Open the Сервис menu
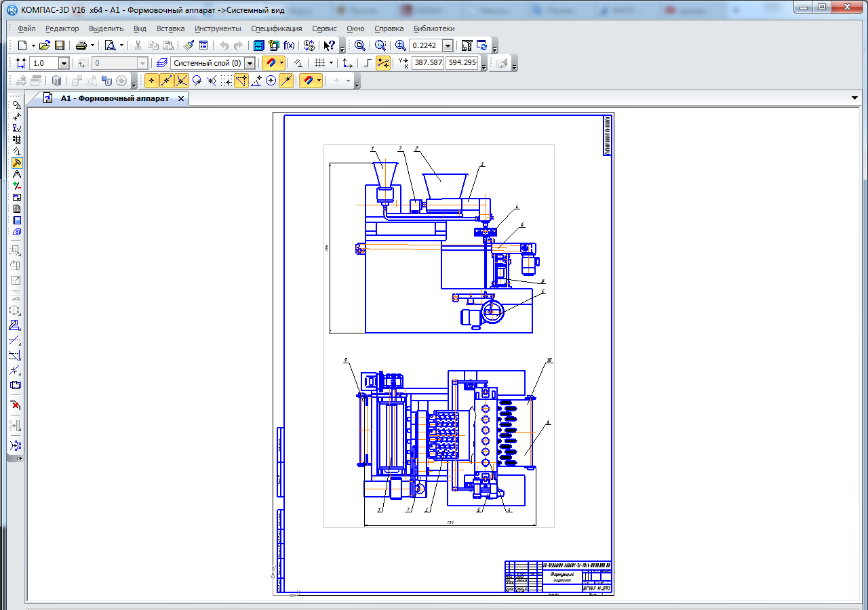The height and width of the screenshot is (610, 868). point(324,28)
